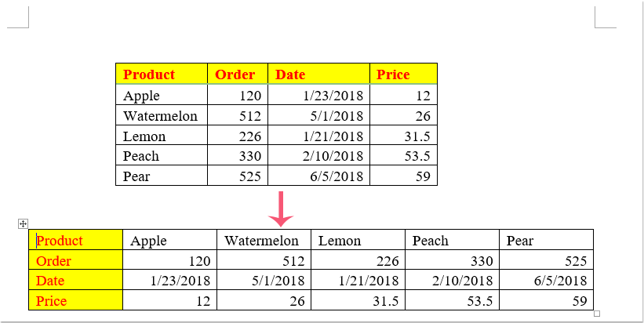
Task: Click the Date header in top table
Action: (x=290, y=74)
